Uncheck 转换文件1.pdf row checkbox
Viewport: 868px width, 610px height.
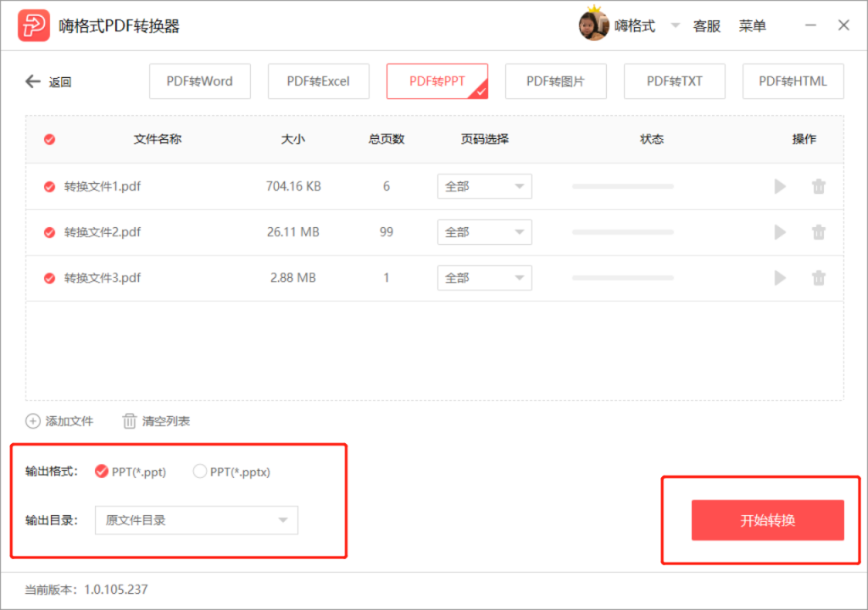(x=49, y=186)
